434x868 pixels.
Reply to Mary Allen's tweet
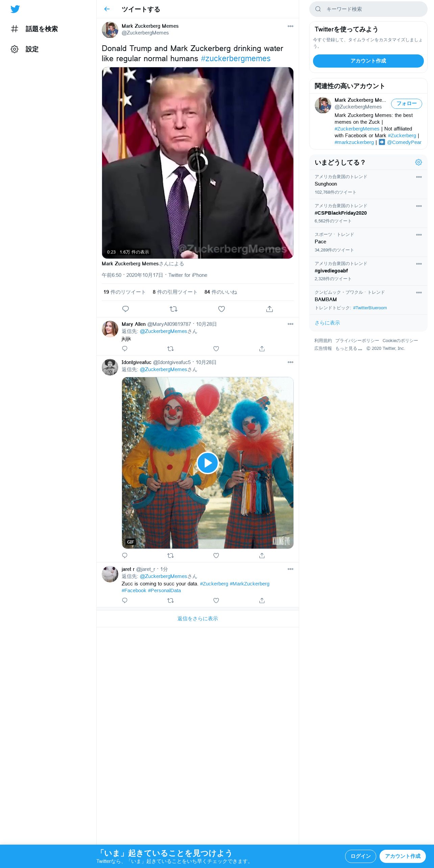pyautogui.click(x=125, y=348)
